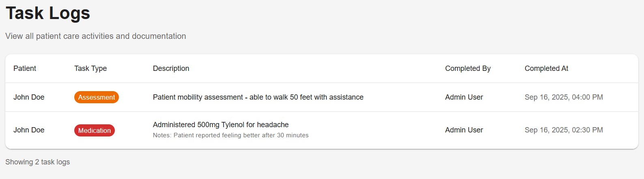The image size is (644, 179).
Task: Click the notes about feeling better
Action: [x=230, y=135]
